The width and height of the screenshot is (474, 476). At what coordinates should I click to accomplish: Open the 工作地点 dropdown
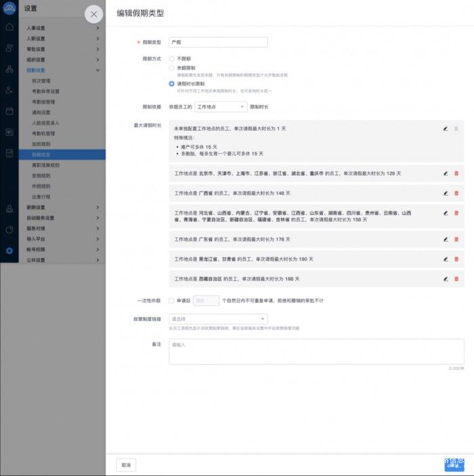coord(221,106)
